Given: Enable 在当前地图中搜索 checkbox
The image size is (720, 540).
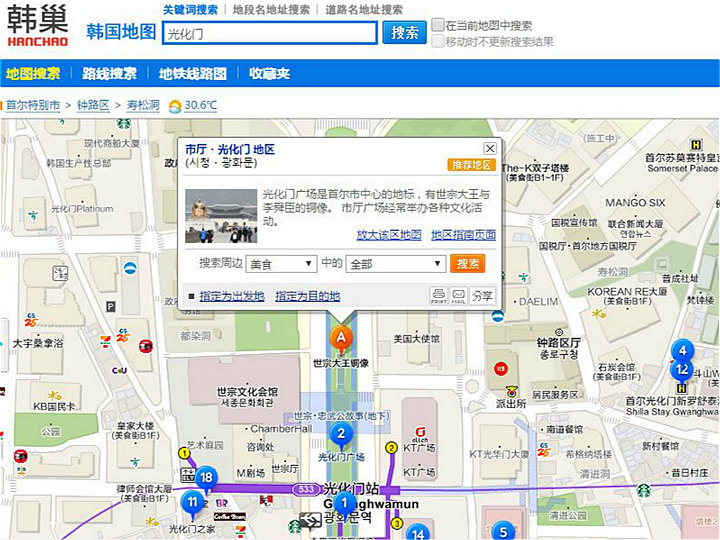Looking at the screenshot, I should pyautogui.click(x=438, y=25).
